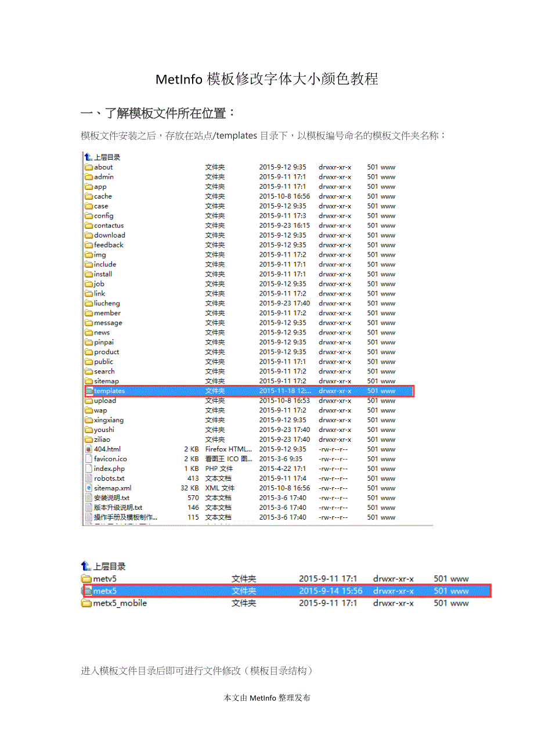This screenshot has height=756, width=534.
Task: Select the 'sitemap' folder name
Action: [x=106, y=381]
